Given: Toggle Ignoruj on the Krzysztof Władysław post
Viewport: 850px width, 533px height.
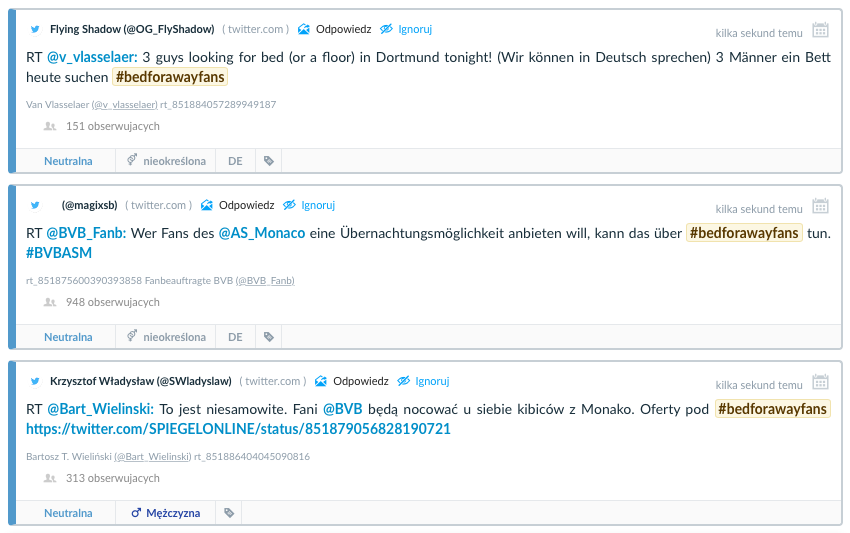Looking at the screenshot, I should point(423,381).
